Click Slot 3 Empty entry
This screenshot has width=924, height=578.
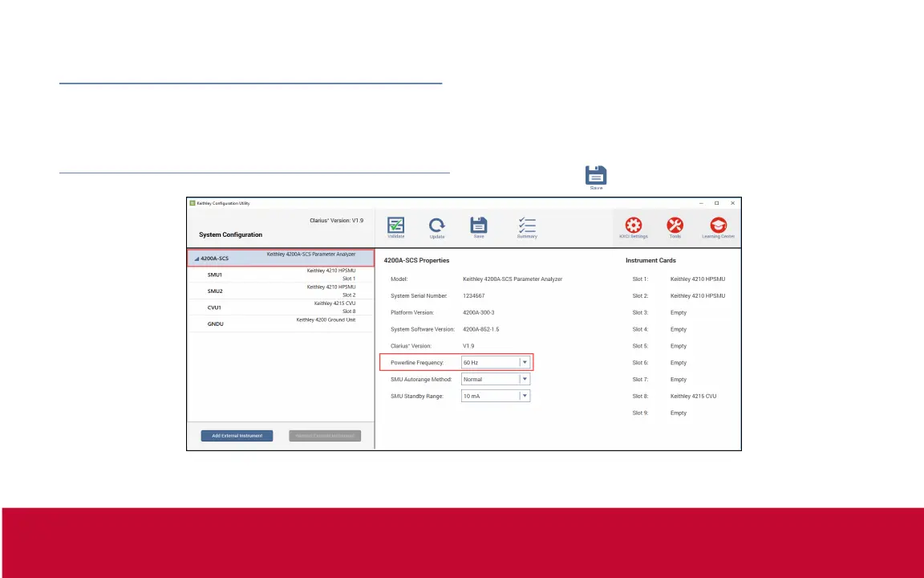[679, 312]
